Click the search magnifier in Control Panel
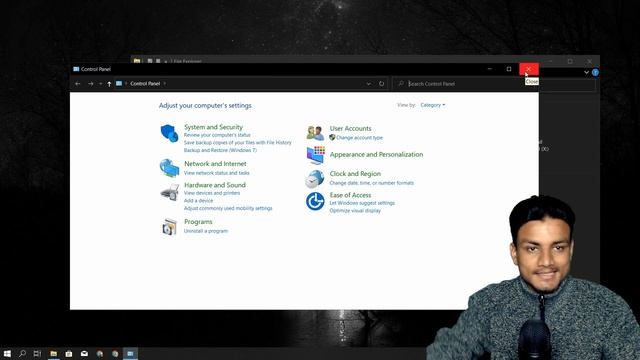The image size is (640, 360). (401, 83)
